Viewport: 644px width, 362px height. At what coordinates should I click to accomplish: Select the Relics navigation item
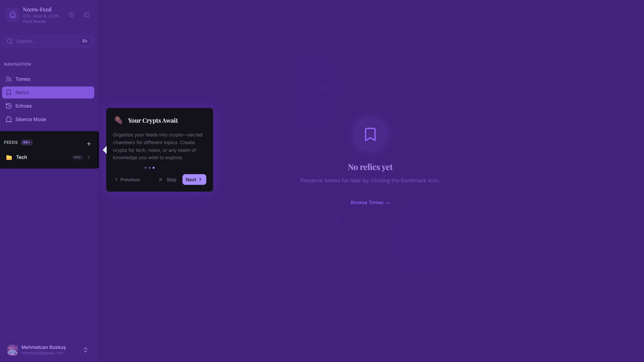pos(48,93)
